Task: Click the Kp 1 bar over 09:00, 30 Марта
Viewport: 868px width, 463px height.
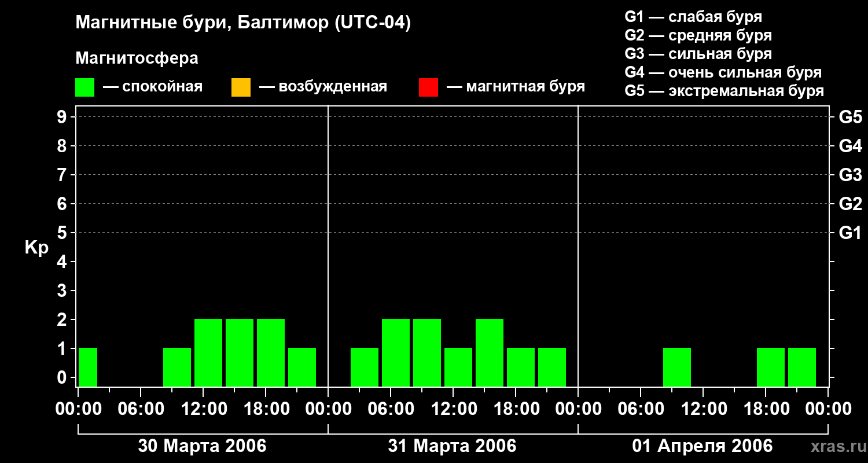Action: (177, 367)
